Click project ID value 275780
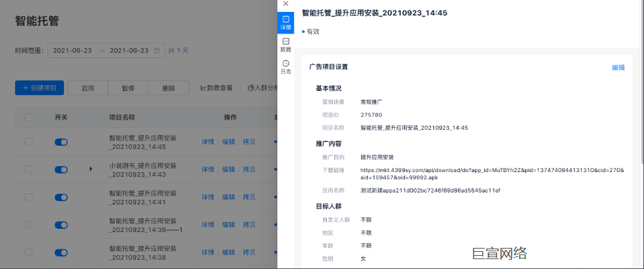 click(371, 115)
